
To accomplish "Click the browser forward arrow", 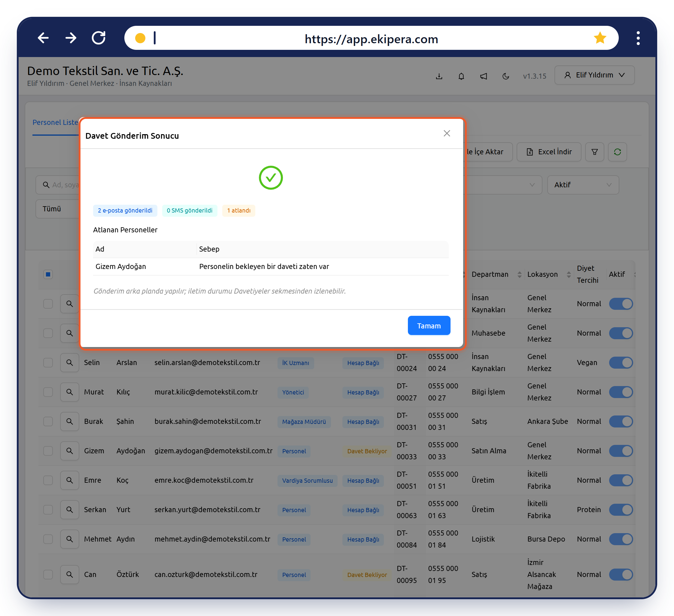I will click(71, 38).
